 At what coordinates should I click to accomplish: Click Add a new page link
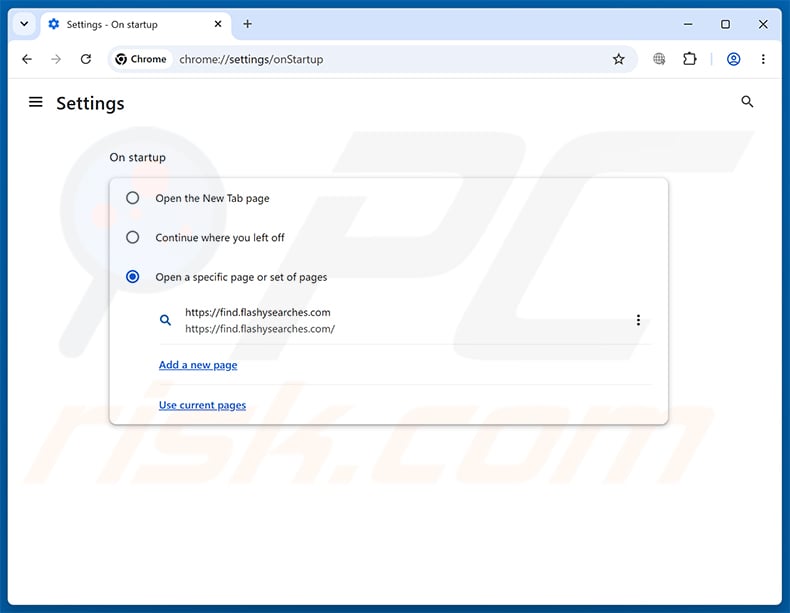click(x=198, y=365)
